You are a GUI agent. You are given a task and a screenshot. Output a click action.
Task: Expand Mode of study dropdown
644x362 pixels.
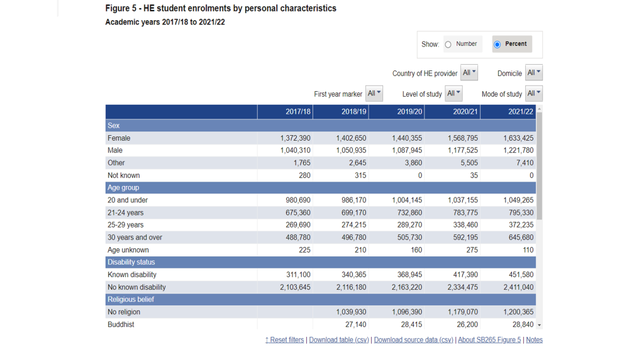[x=533, y=94]
